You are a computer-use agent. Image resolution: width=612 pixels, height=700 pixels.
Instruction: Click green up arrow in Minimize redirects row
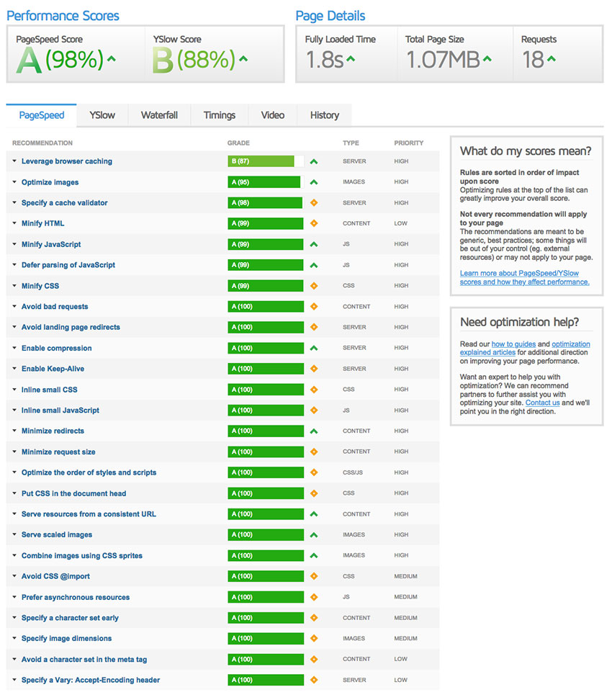pos(314,431)
